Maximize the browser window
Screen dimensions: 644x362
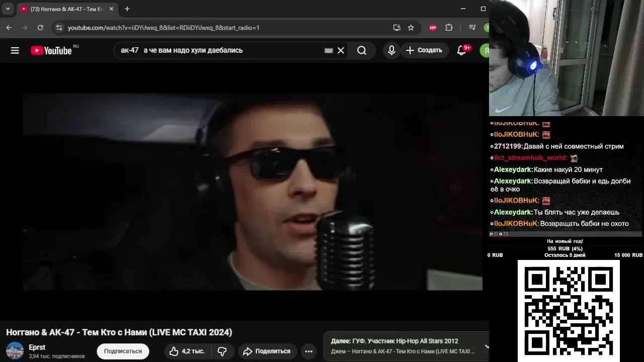coord(483,9)
